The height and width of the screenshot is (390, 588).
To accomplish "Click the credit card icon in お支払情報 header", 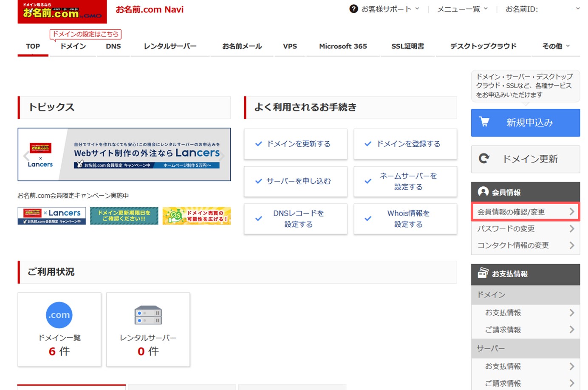I will point(483,273).
